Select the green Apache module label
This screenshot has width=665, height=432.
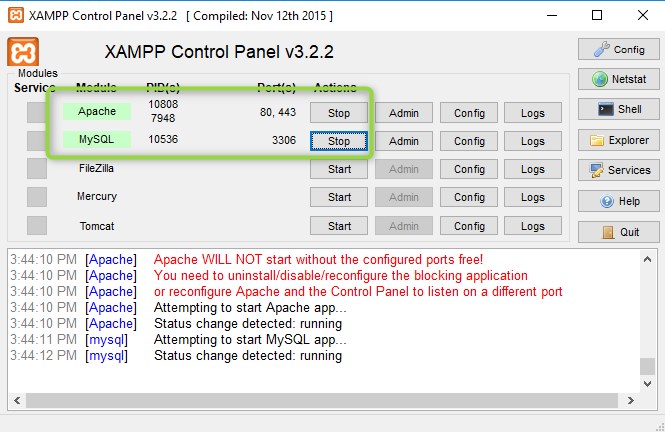pos(97,111)
